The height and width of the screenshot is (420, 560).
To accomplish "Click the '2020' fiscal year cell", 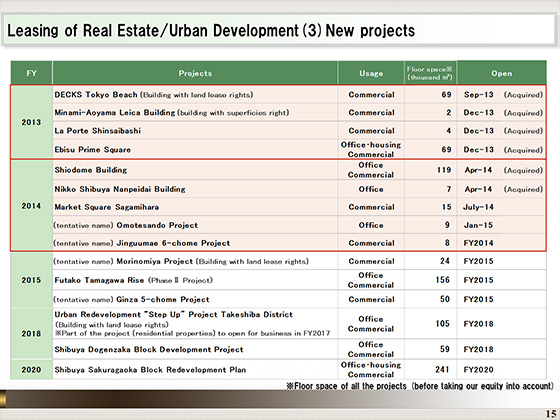I will click(x=31, y=370).
